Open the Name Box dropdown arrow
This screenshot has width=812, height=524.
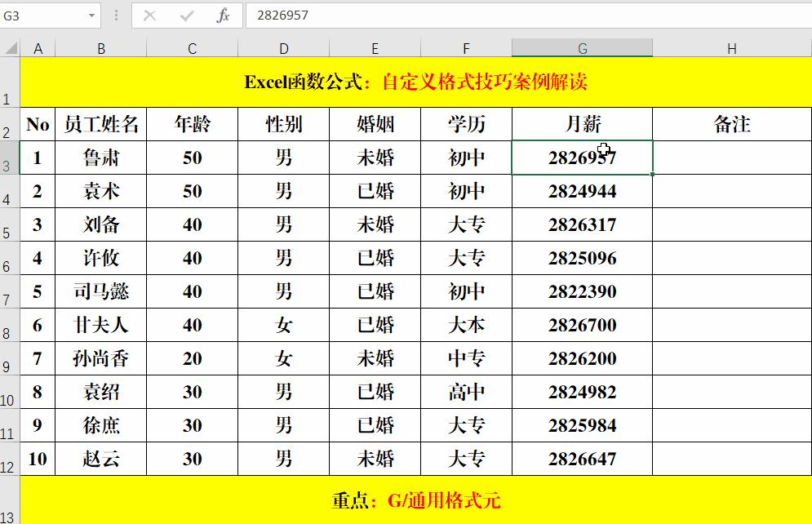tap(90, 15)
